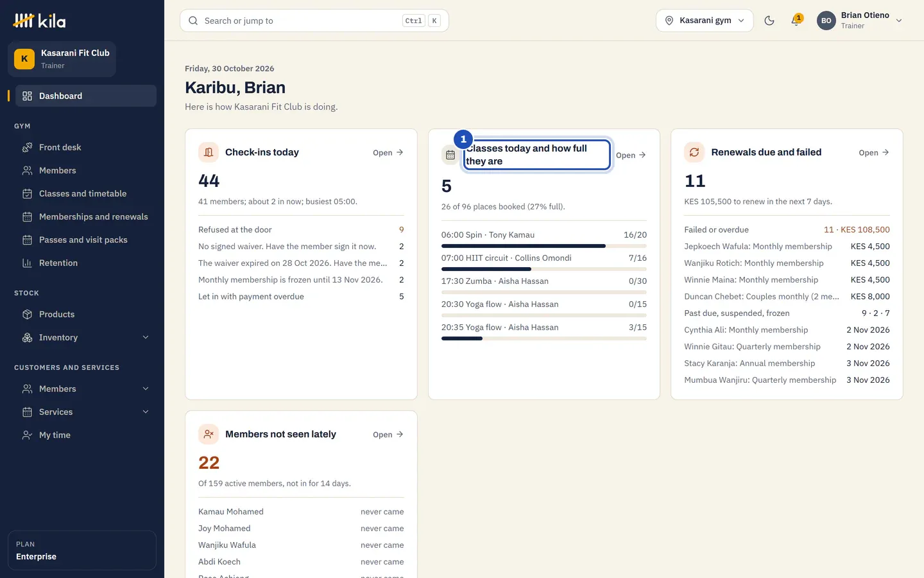This screenshot has height=578, width=924.
Task: Open Classes and timetable page
Action: (86, 193)
